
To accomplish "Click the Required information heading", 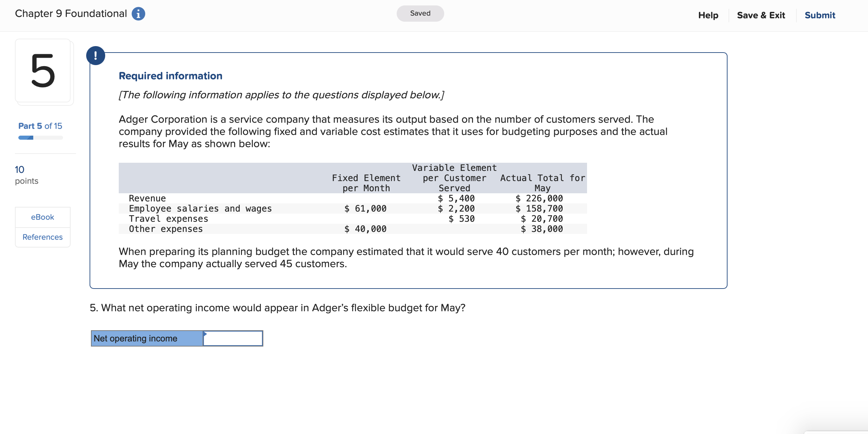I will click(x=170, y=76).
